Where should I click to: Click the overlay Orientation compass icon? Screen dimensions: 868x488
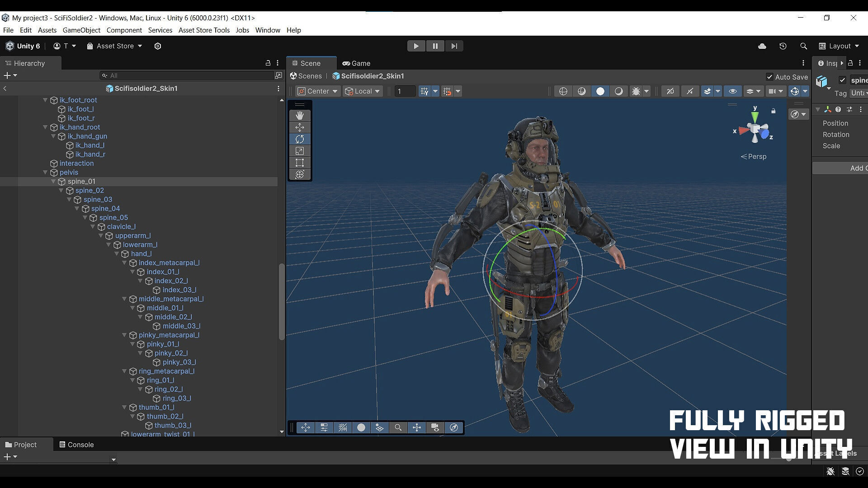point(454,427)
